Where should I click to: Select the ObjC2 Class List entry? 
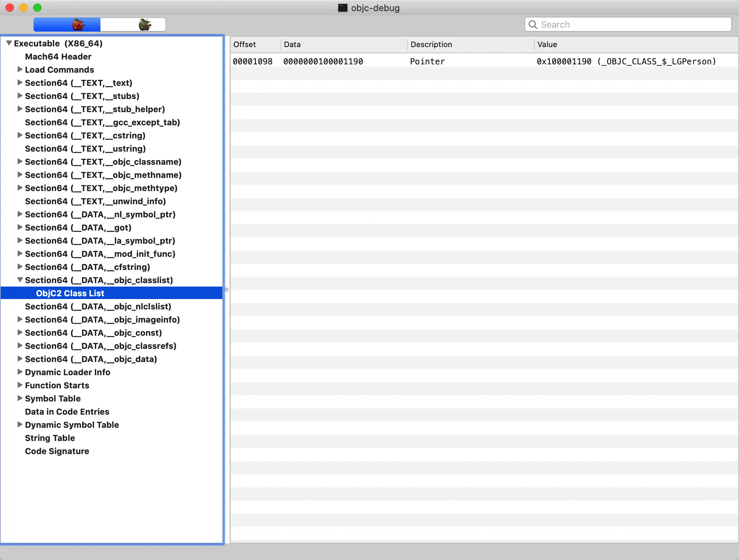click(x=70, y=293)
